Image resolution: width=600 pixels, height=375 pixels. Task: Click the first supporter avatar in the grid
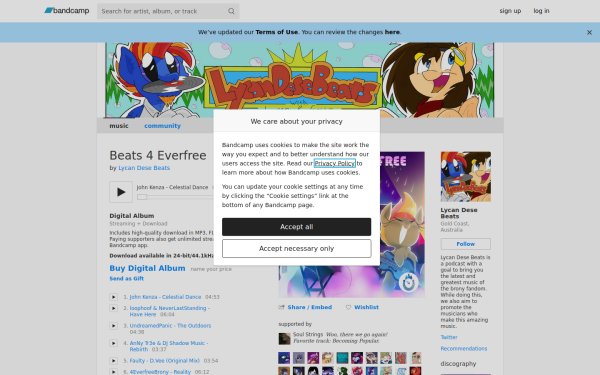[x=284, y=358]
